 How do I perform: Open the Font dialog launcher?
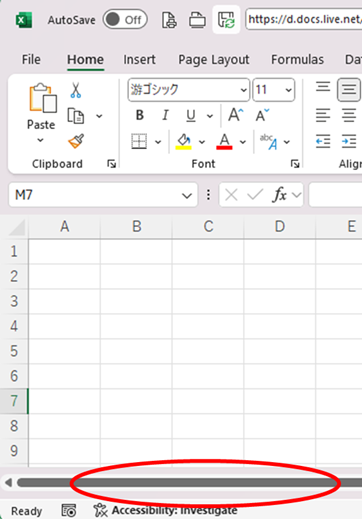295,164
